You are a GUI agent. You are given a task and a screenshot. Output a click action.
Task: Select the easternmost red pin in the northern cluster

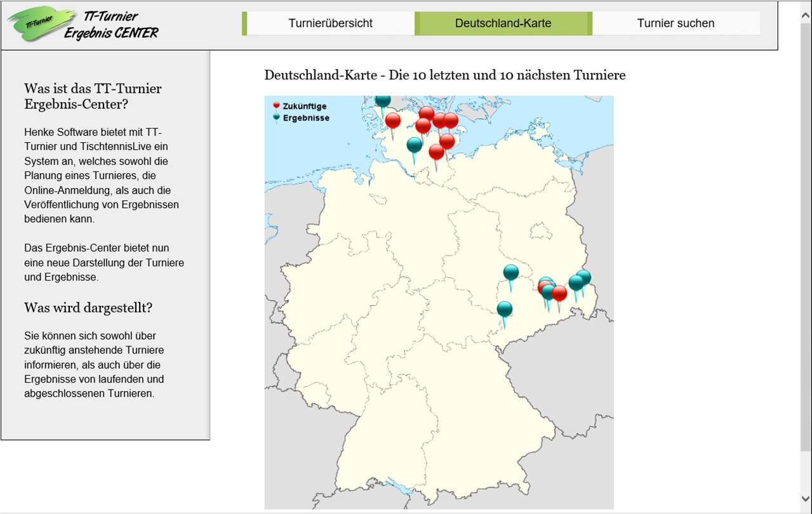click(451, 121)
